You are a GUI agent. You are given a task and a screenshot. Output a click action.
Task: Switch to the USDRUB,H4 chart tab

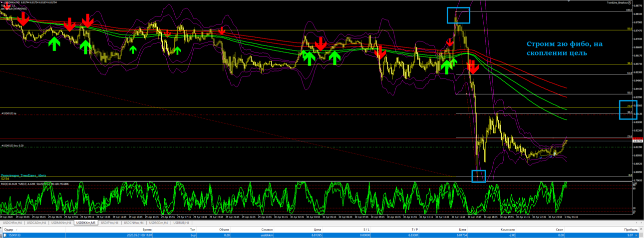[182, 222]
